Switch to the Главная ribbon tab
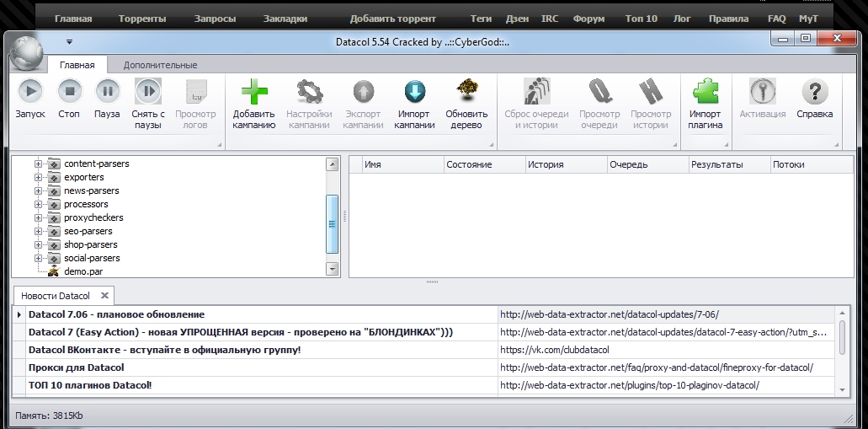This screenshot has height=429, width=868. click(77, 65)
